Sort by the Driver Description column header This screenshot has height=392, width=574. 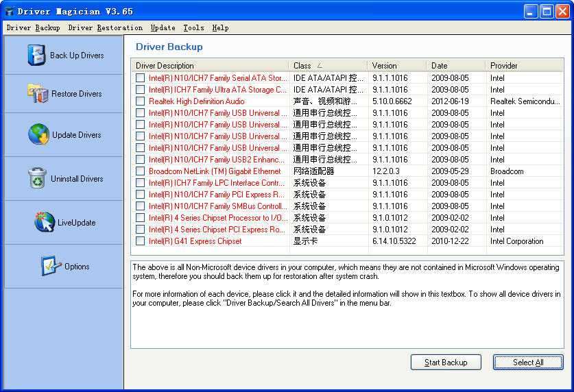click(211, 66)
